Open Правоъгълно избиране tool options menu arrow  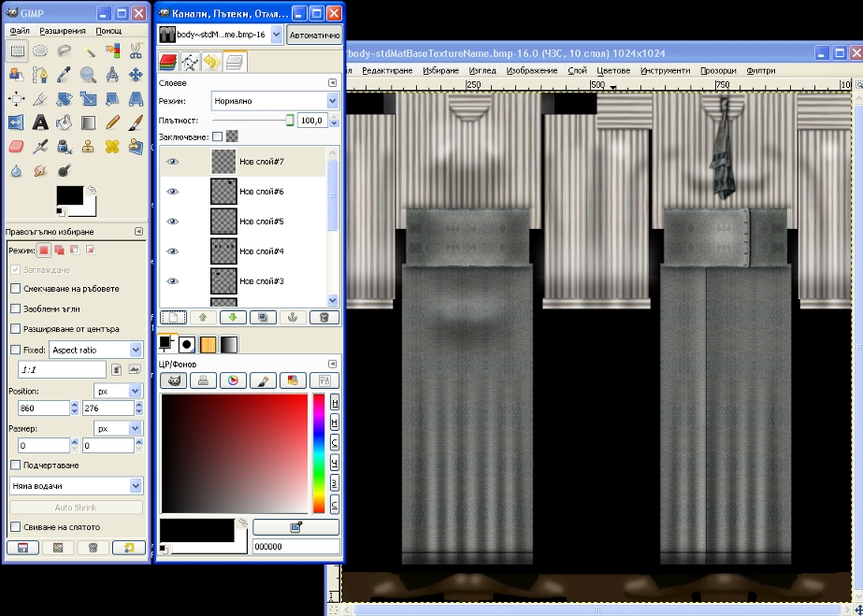tap(138, 232)
